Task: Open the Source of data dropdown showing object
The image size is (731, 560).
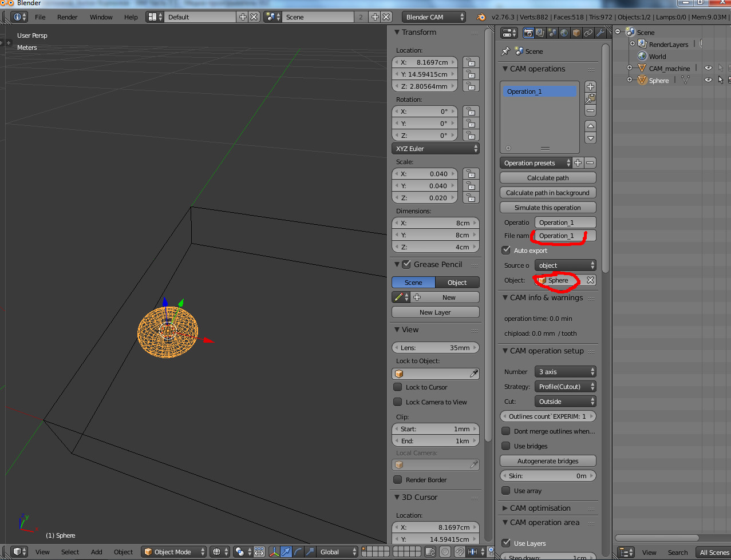Action: click(566, 265)
